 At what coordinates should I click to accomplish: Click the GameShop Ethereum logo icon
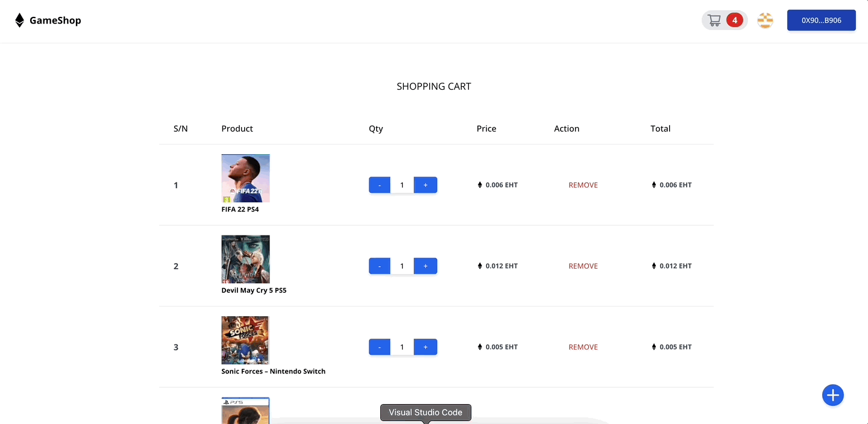coord(19,20)
